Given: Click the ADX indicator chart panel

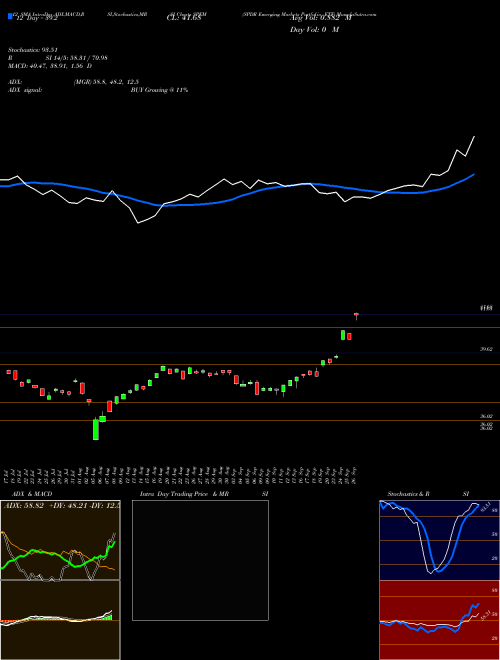Looking at the screenshot, I should (60, 540).
